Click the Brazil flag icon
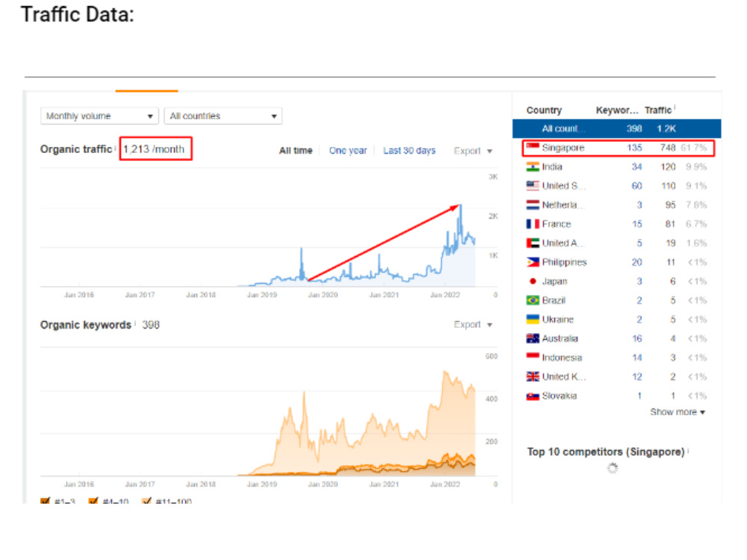The height and width of the screenshot is (560, 747). point(533,300)
